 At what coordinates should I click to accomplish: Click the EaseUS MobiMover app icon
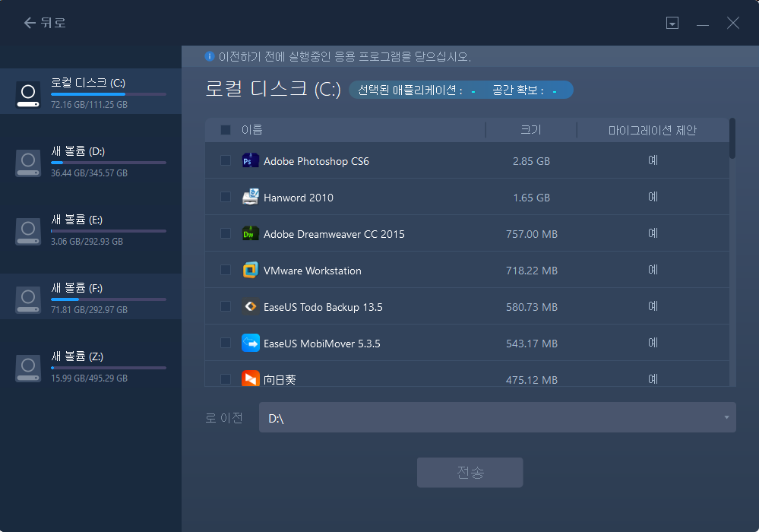coord(250,344)
